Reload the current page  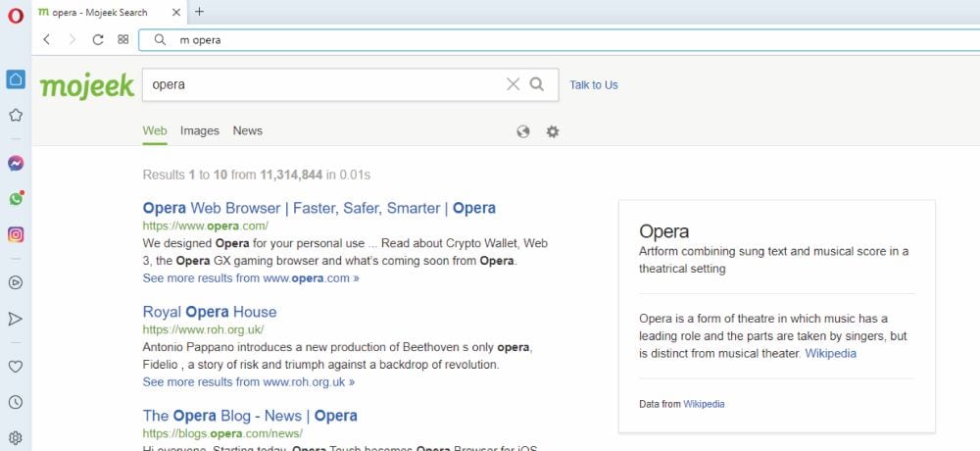click(97, 39)
